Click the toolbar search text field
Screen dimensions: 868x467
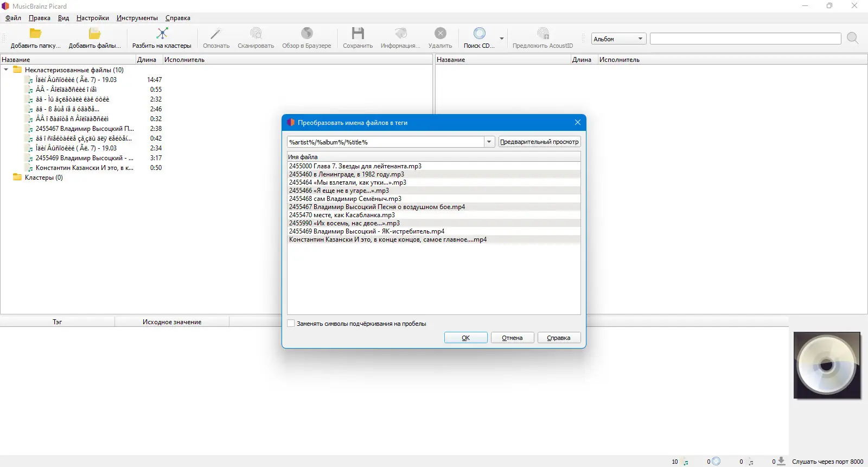745,39
